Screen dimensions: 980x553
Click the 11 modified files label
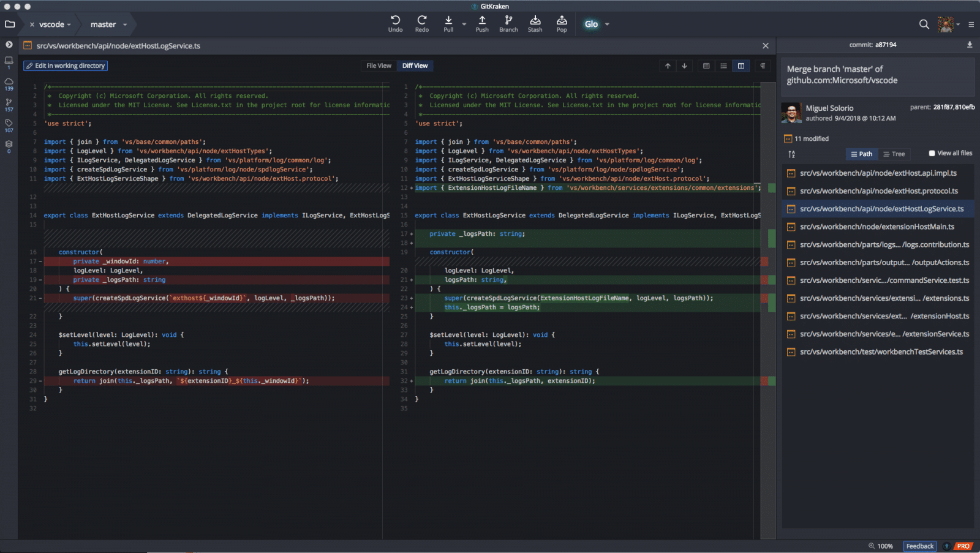(812, 138)
